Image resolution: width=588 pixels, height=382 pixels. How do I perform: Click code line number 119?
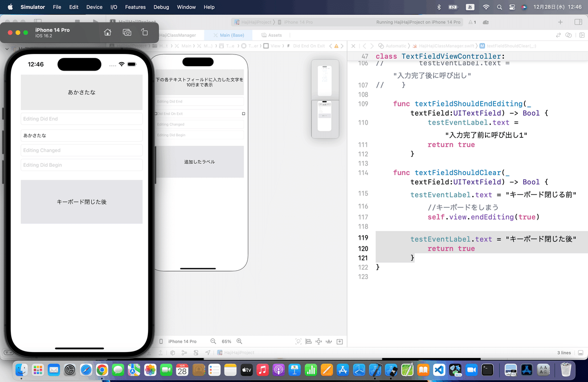coord(363,239)
